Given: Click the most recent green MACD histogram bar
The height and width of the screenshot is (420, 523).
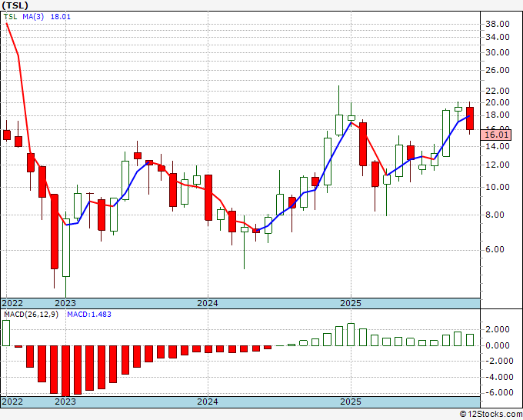Looking at the screenshot, I should pos(470,340).
